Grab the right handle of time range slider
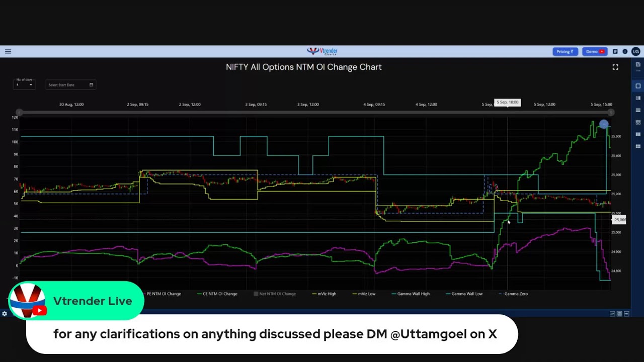This screenshot has height=362, width=644. point(611,112)
